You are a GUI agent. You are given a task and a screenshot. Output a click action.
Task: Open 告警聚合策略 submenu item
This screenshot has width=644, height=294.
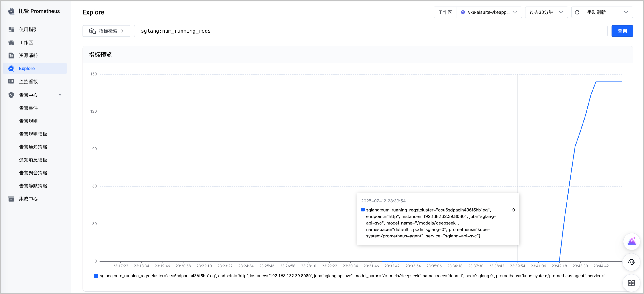click(x=33, y=173)
